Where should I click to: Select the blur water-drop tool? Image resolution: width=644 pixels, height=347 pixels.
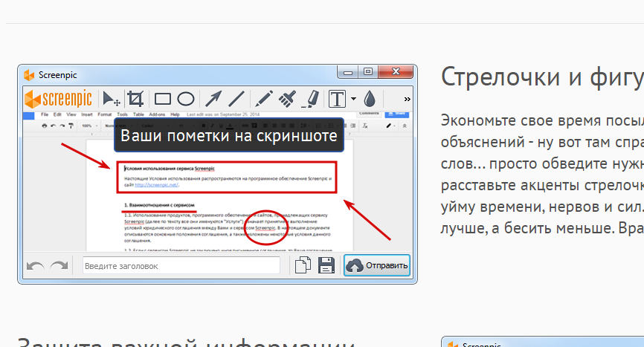[x=370, y=99]
